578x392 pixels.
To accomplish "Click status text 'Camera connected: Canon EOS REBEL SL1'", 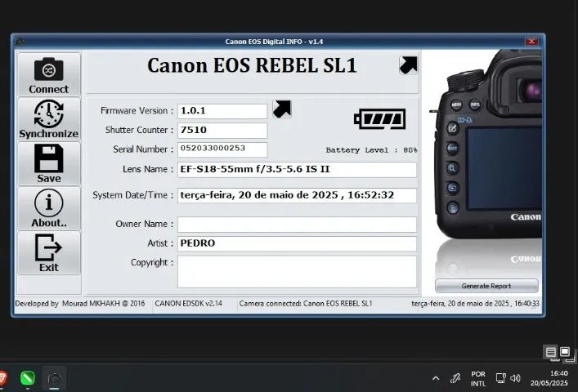I will [306, 304].
